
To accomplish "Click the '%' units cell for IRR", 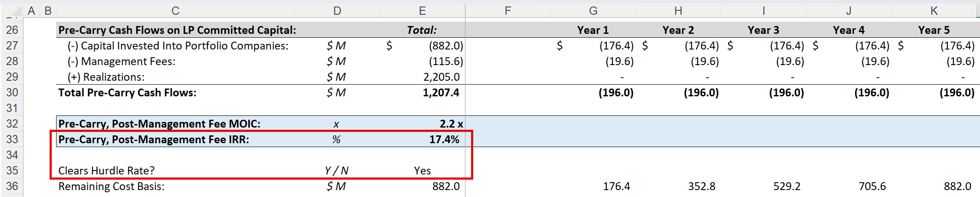I will coord(336,139).
